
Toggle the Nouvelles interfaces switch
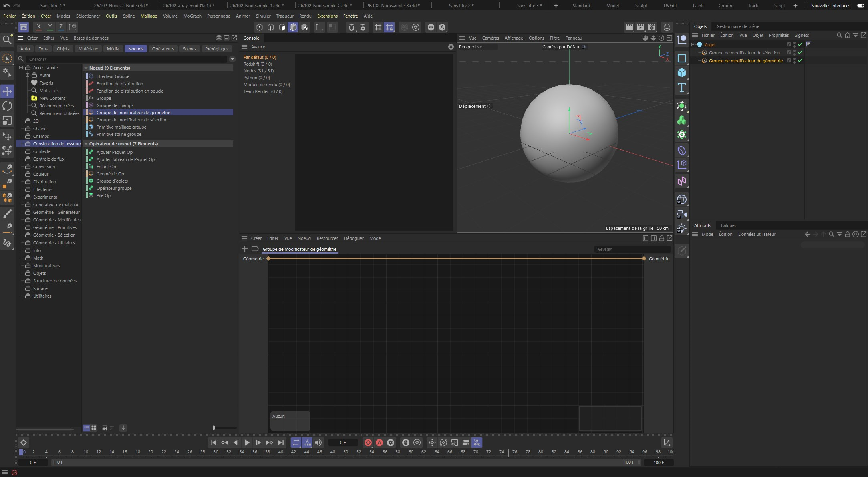tap(860, 6)
